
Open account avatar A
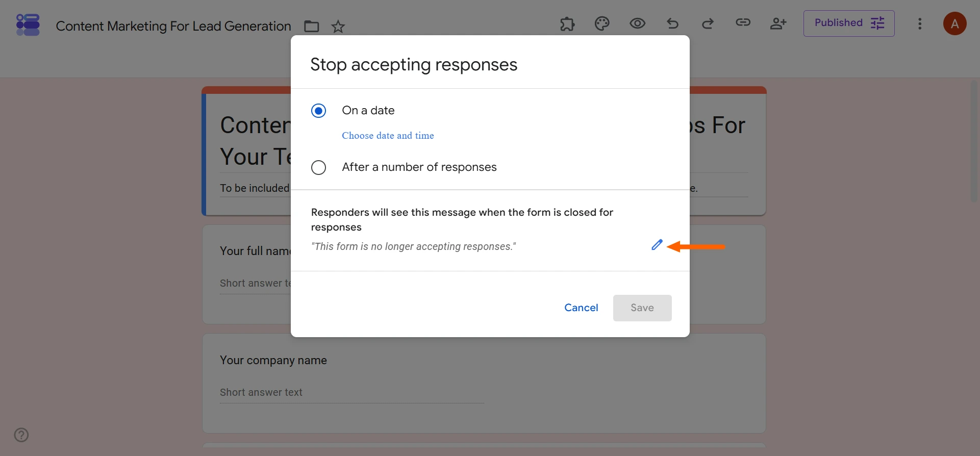(955, 23)
